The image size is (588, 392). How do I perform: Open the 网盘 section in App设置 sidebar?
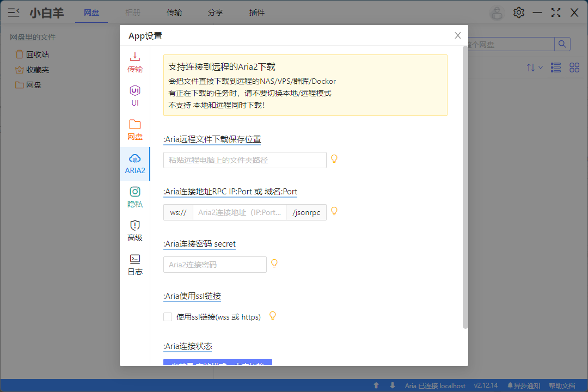click(134, 130)
